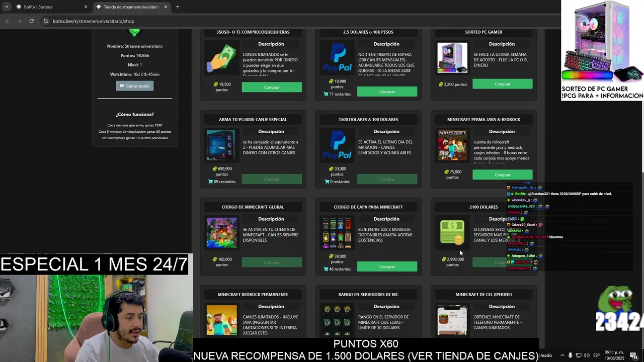Viewport: 644px width, 362px height.
Task: Open site information icon beside the URL
Action: coord(46,21)
